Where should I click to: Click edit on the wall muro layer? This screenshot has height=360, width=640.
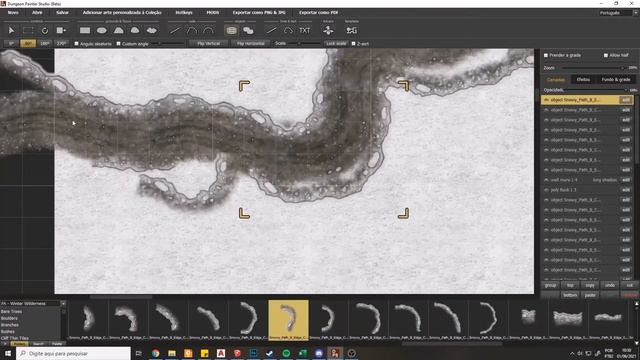pyautogui.click(x=625, y=180)
